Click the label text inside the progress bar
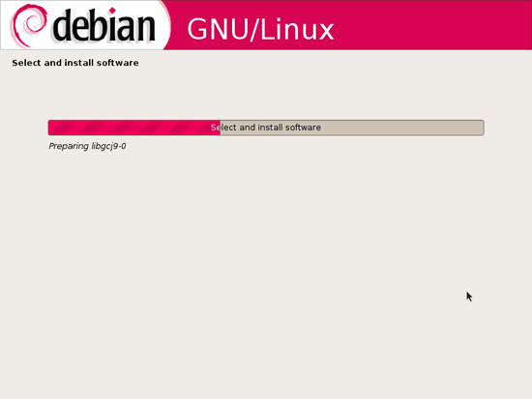This screenshot has width=532, height=399. pos(266,128)
